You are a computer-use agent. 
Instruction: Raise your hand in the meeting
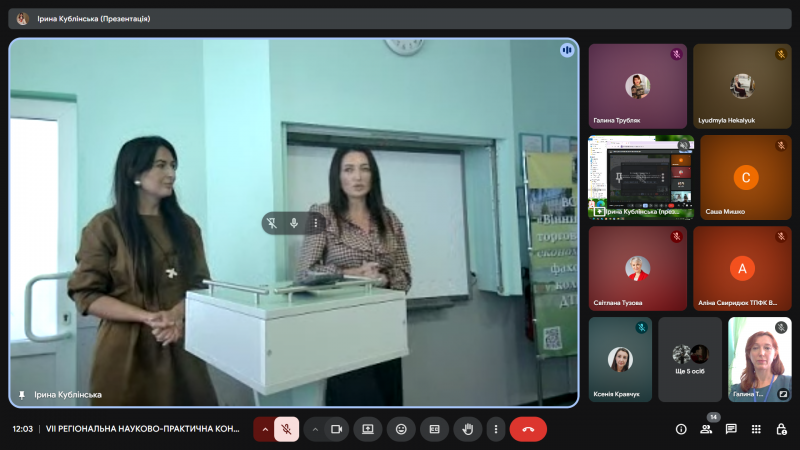click(x=466, y=429)
